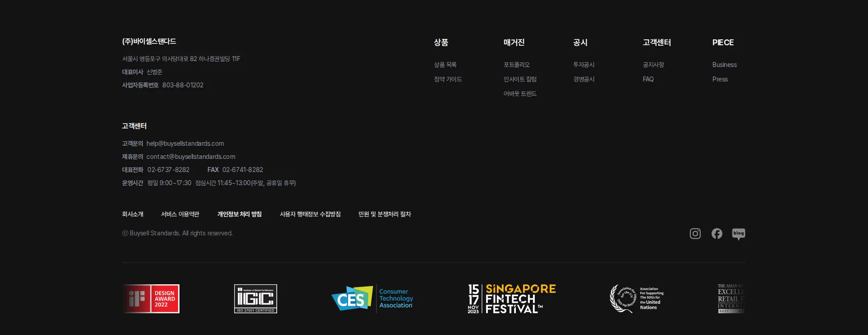The image size is (868, 335).
Task: Click the United Nations SDGs association logo
Action: pos(637,299)
